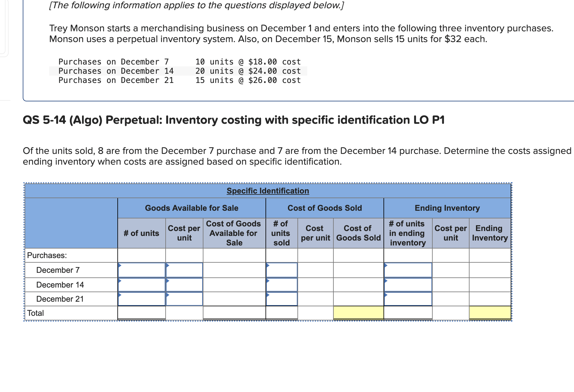Open December 7 # of units dropdown
The width and height of the screenshot is (574, 392).
tap(142, 270)
